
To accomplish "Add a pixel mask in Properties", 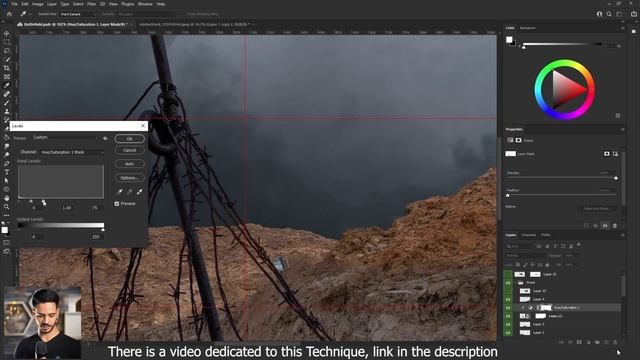I will (x=607, y=154).
